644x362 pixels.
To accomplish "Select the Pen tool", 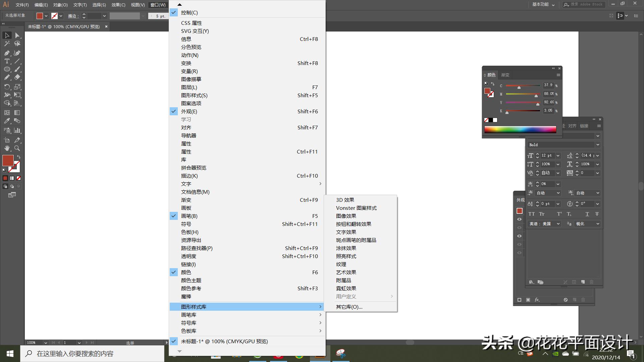I will [7, 53].
